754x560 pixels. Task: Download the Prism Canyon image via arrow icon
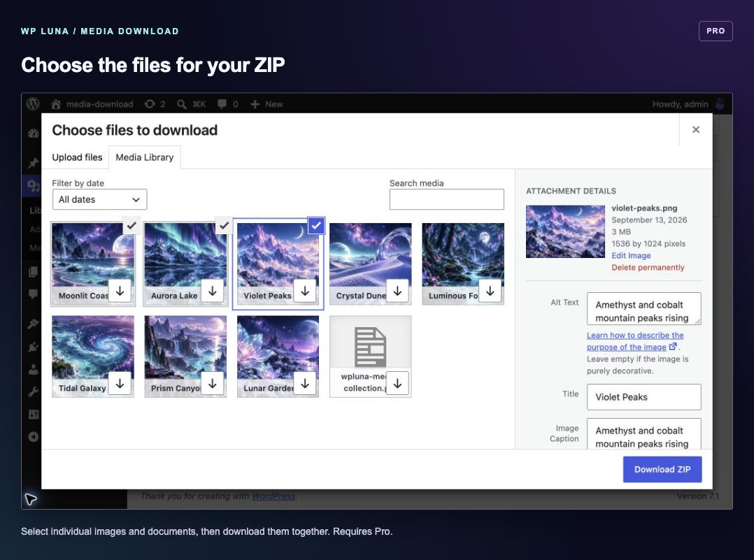pos(212,383)
